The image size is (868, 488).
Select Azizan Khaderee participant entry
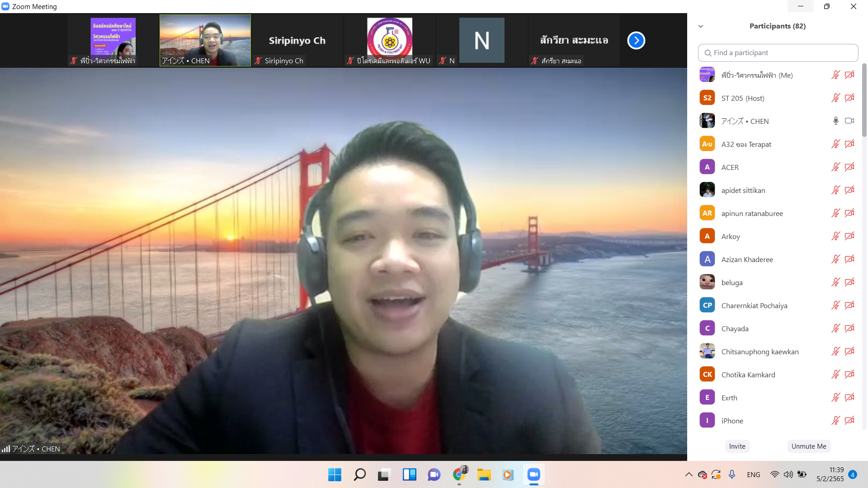[x=747, y=259]
